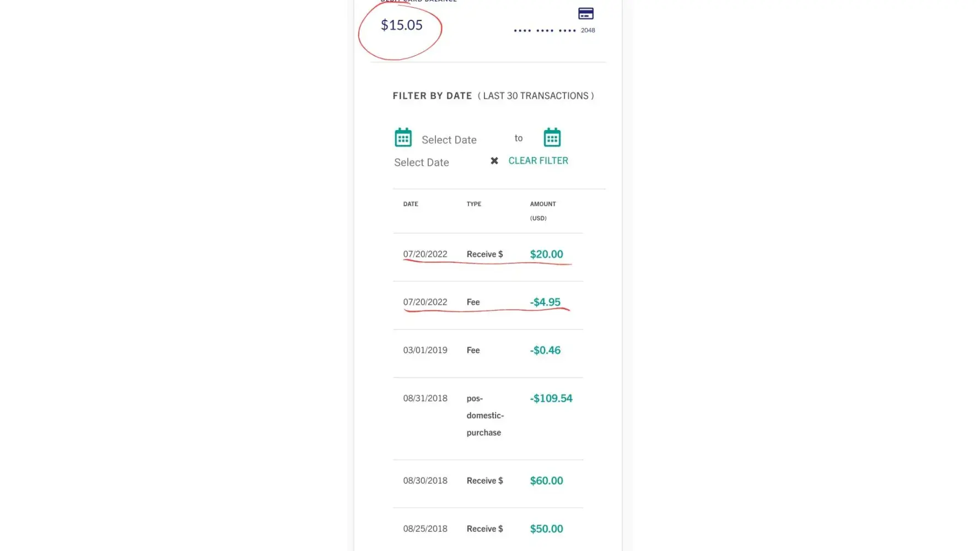Open the start date calendar picker icon
This screenshot has height=551, width=980.
(403, 138)
